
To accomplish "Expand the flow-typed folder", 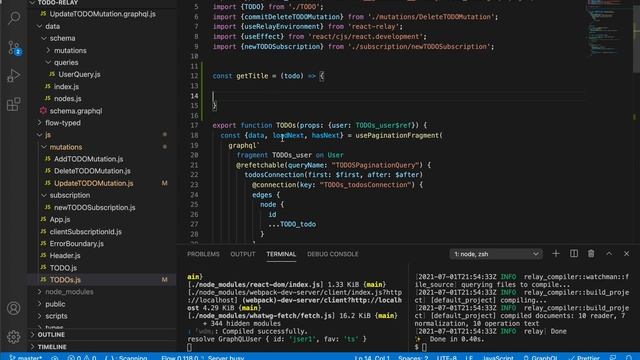I will tap(40, 123).
